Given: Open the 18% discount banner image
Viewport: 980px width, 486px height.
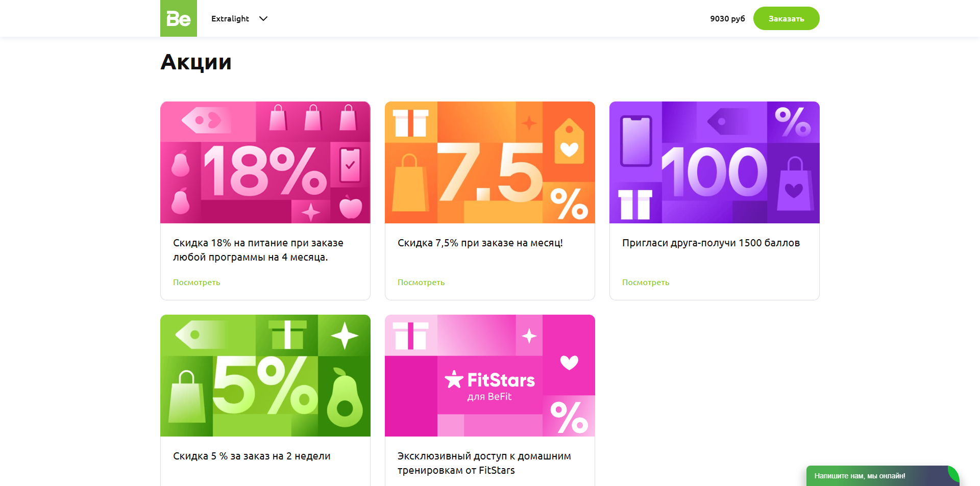Looking at the screenshot, I should [x=265, y=162].
